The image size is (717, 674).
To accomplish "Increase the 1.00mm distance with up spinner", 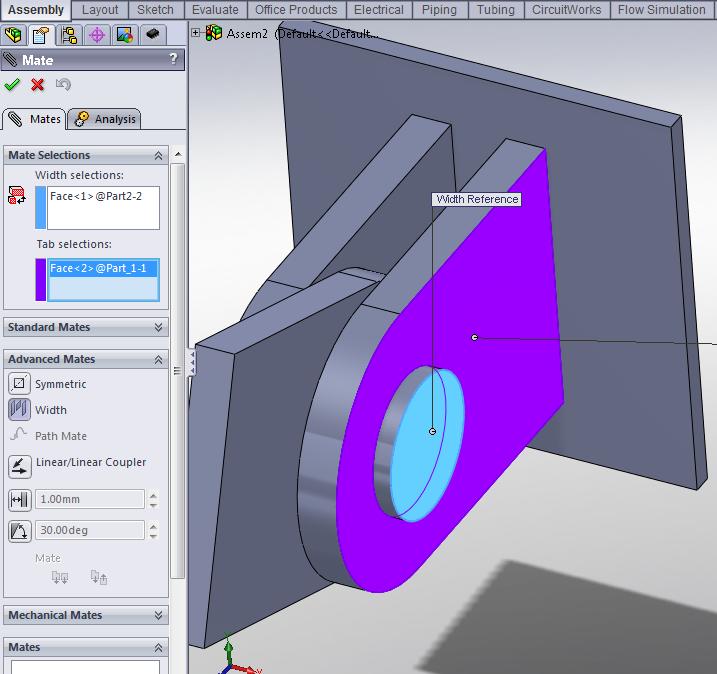I will (x=154, y=495).
